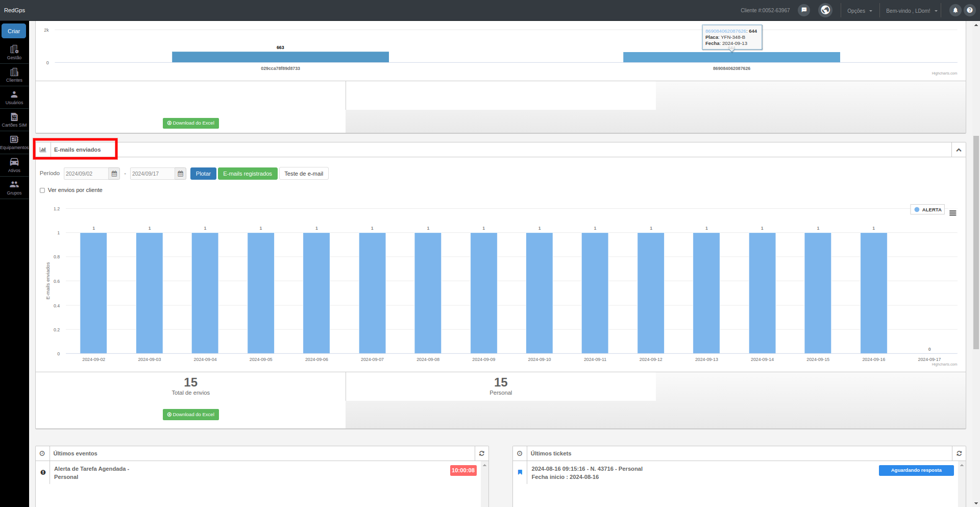Open the Equipamentos sidebar section
The height and width of the screenshot is (507, 980).
tap(14, 142)
